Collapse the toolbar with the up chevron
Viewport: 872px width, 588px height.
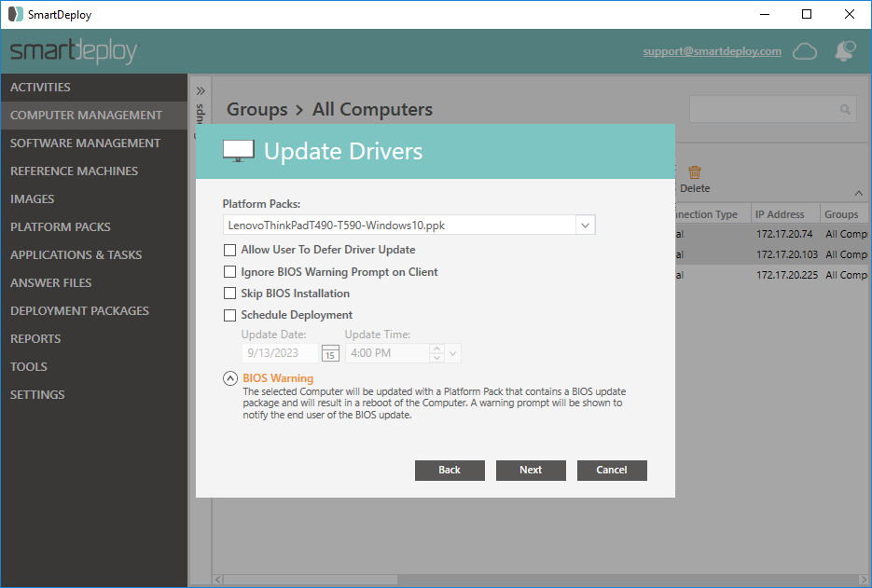(x=859, y=194)
